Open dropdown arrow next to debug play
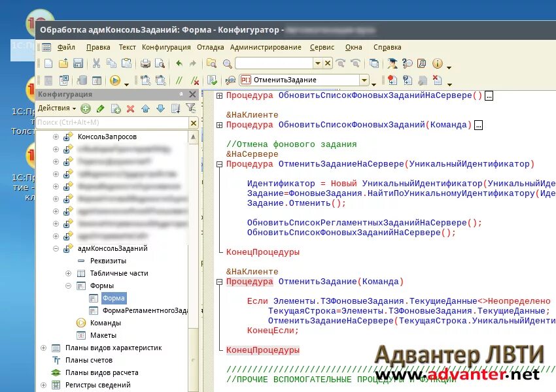The image size is (556, 392). (x=127, y=84)
